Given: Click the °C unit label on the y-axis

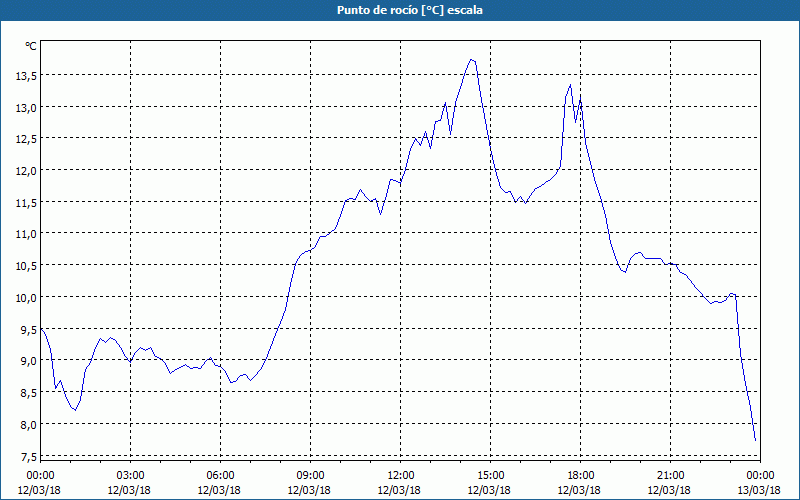Looking at the screenshot, I should pos(31,46).
